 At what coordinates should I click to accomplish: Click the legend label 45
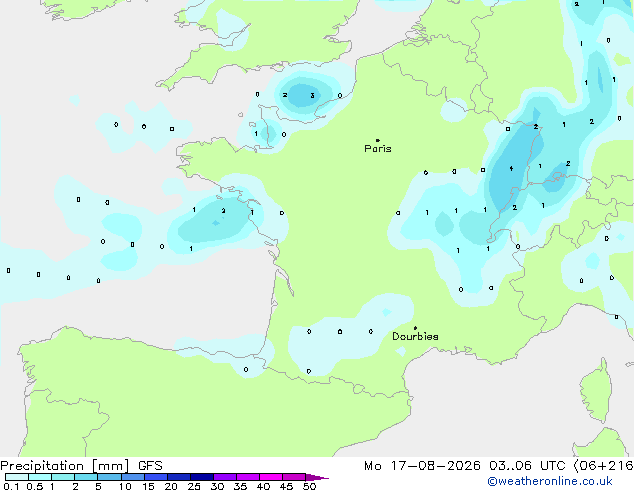click(286, 486)
